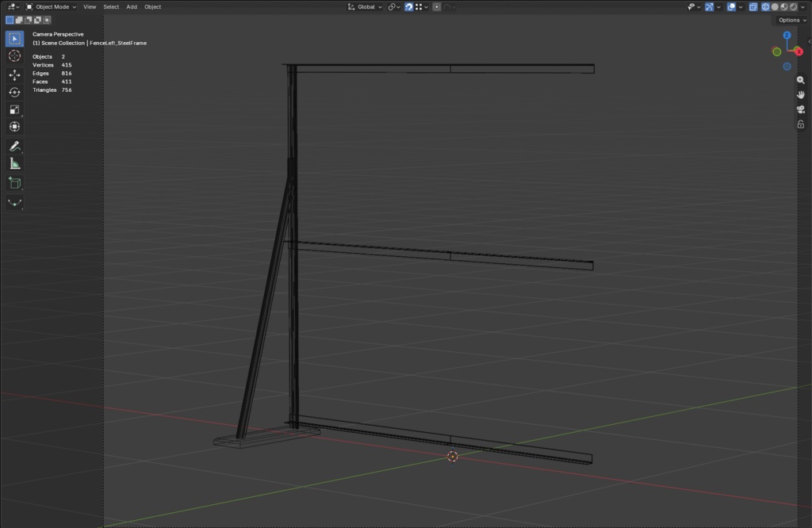Click the Transform tool icon
Image resolution: width=812 pixels, height=528 pixels.
[14, 127]
